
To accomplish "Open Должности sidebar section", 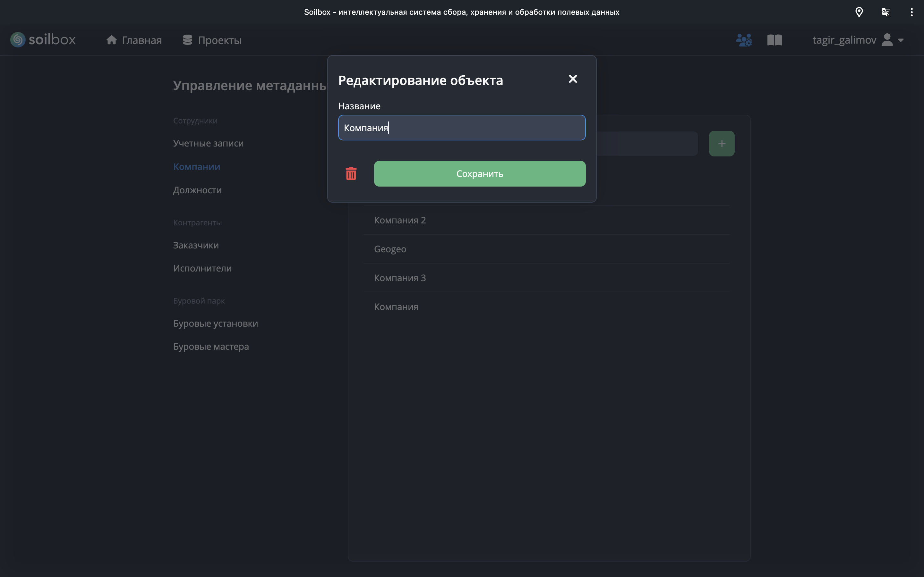I will pyautogui.click(x=197, y=190).
